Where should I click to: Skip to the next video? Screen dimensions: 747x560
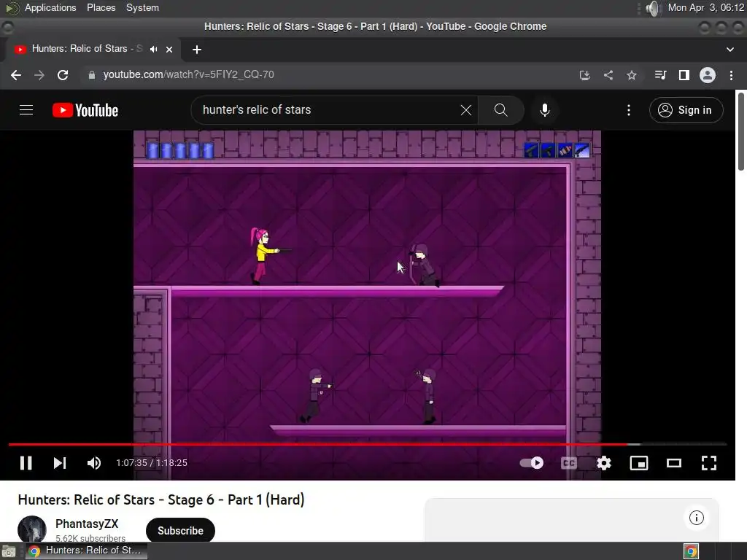60,463
